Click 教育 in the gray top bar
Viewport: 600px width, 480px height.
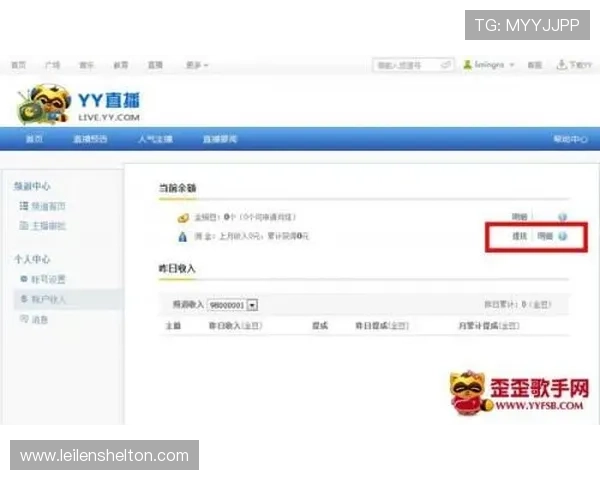pyautogui.click(x=121, y=65)
